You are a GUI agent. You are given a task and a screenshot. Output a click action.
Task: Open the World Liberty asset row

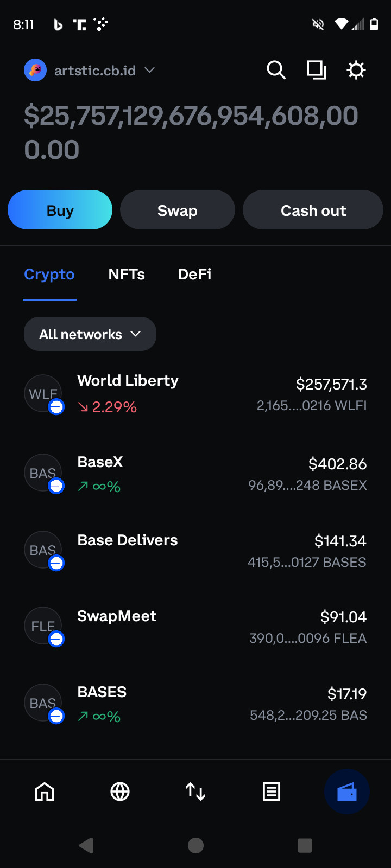point(195,394)
